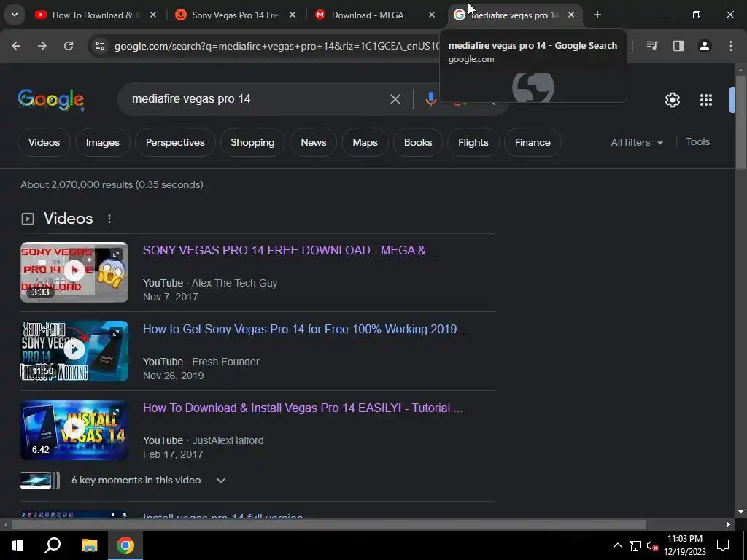
Task: Open the Google apps grid
Action: pos(706,99)
